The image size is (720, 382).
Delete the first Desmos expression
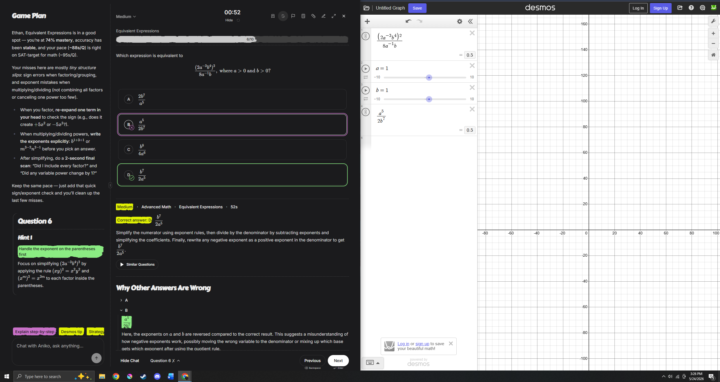pyautogui.click(x=472, y=33)
